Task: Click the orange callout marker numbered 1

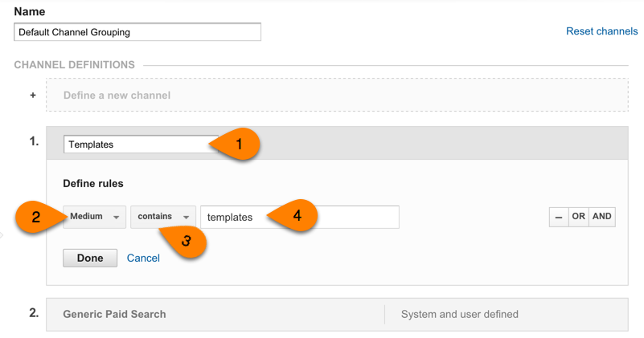Action: point(237,144)
